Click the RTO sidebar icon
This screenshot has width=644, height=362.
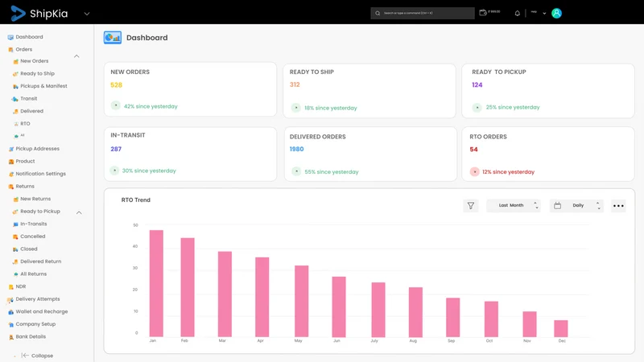point(16,124)
